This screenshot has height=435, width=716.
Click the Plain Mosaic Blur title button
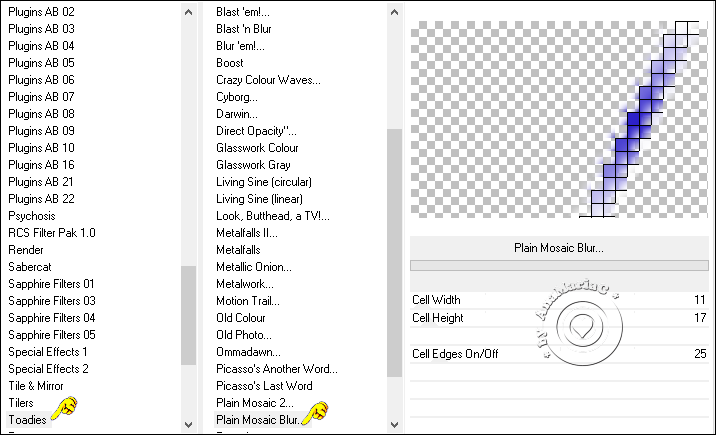(558, 248)
